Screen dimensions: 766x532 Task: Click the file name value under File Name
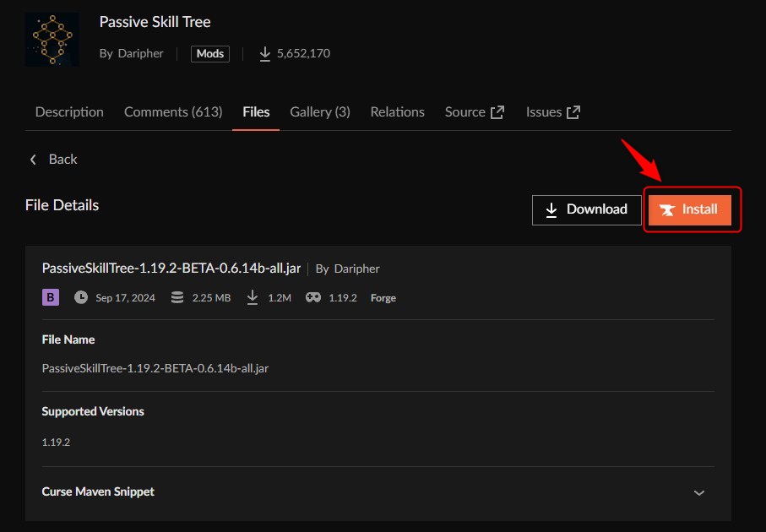(x=155, y=368)
